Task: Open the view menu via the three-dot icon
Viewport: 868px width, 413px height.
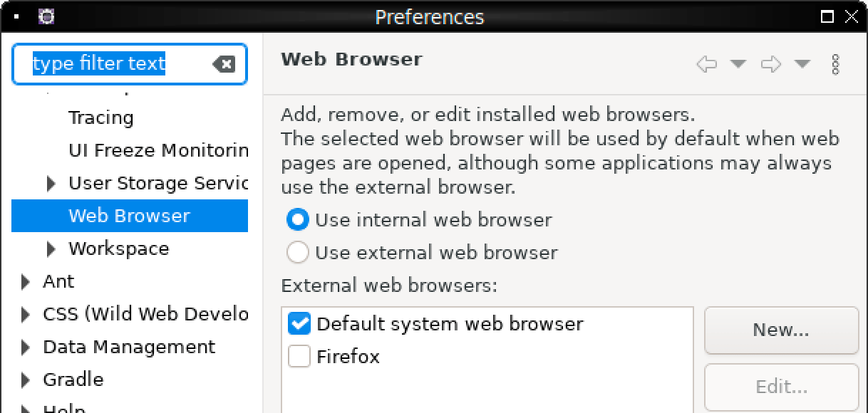Action: [835, 63]
